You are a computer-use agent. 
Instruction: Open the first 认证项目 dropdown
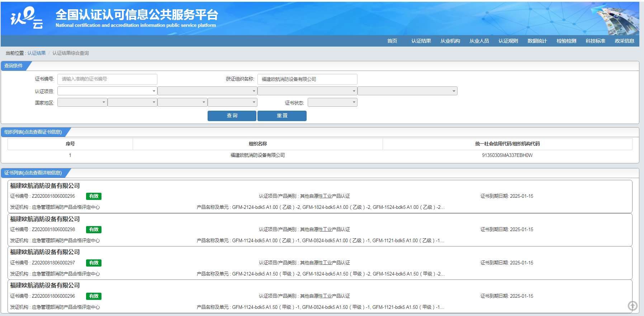(x=107, y=91)
